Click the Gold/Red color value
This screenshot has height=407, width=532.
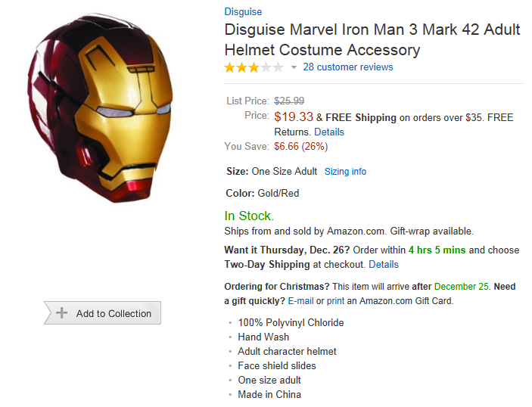tap(279, 193)
